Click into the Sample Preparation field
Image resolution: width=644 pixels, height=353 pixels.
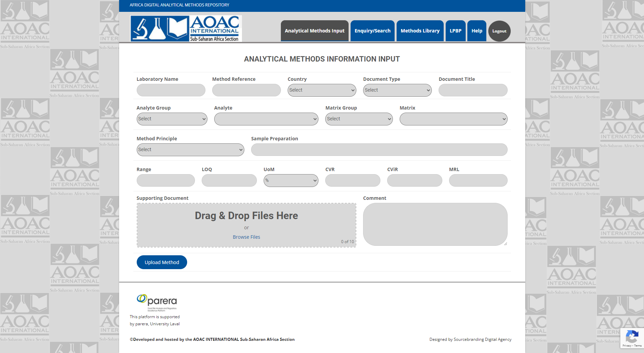click(x=379, y=150)
